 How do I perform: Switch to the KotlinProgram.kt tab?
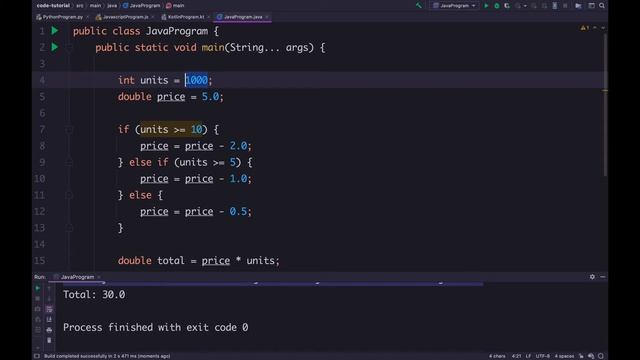pyautogui.click(x=183, y=17)
